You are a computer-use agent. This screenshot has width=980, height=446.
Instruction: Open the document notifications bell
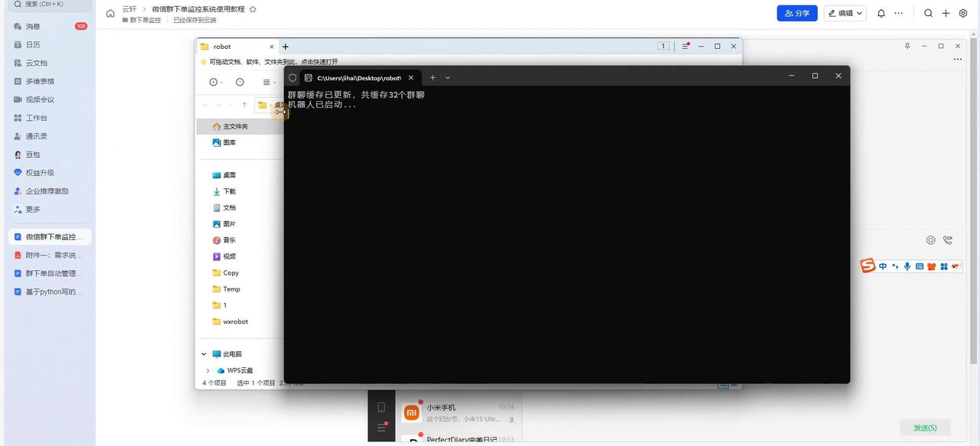click(x=881, y=13)
